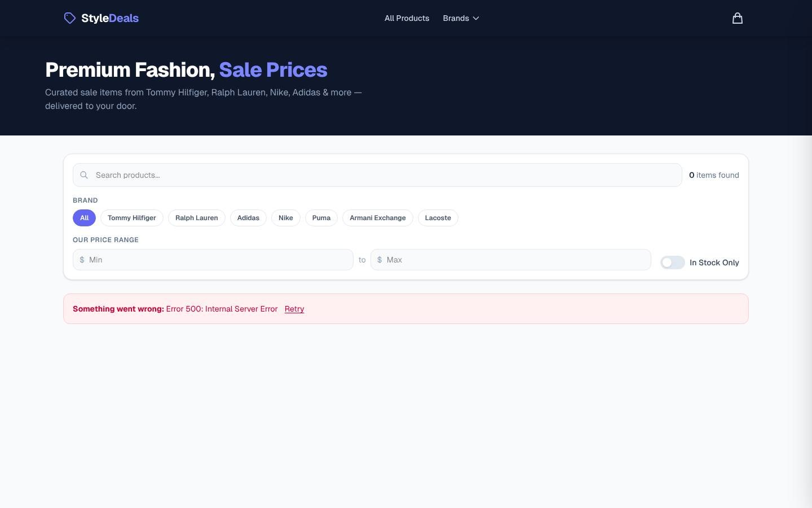Screen dimensions: 812x508
Task: Click the 'In Stock Only' label
Action: 714,262
